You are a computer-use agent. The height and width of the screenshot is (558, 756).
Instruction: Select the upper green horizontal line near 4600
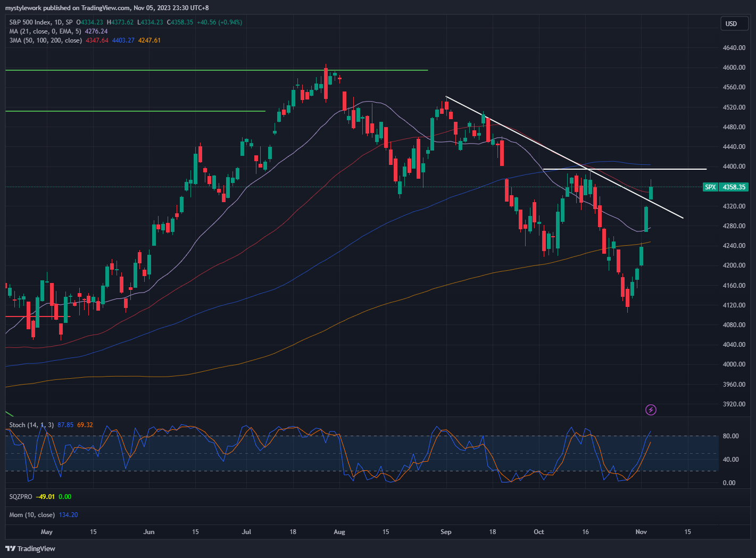click(217, 70)
